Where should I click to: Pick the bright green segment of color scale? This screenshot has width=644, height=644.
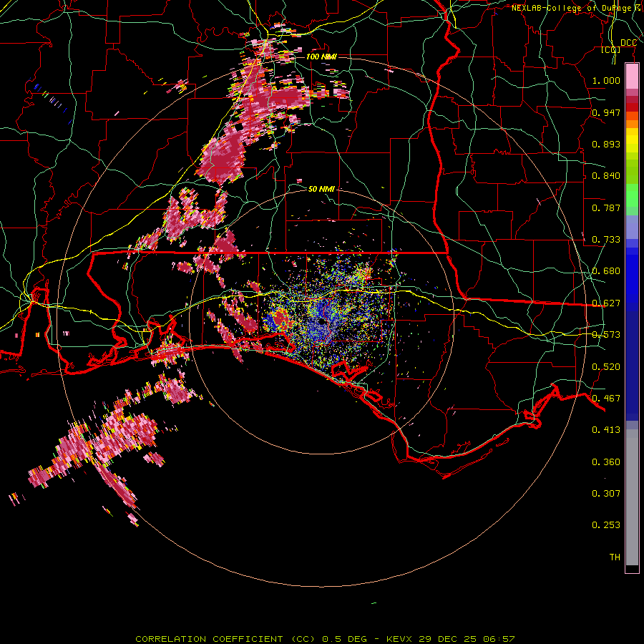click(x=632, y=195)
